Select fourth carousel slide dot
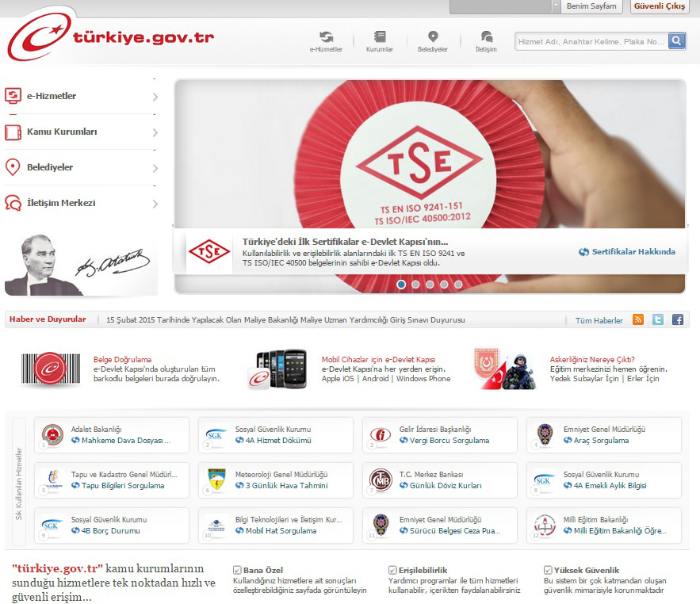The height and width of the screenshot is (604, 700). tap(444, 285)
